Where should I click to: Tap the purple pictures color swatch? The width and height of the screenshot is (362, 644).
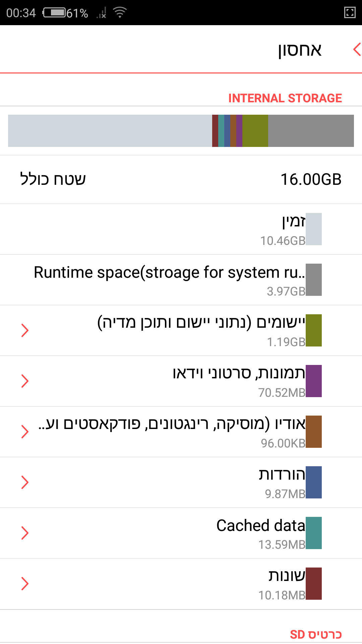click(313, 381)
